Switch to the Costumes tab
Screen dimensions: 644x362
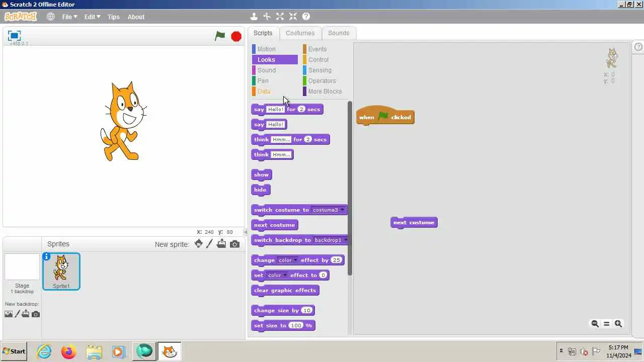(x=300, y=33)
